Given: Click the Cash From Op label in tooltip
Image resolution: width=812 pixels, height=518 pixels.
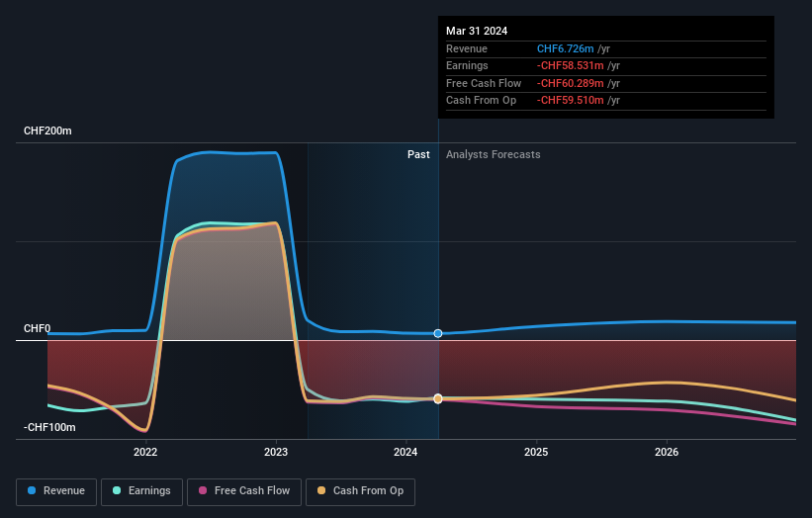Looking at the screenshot, I should point(481,101).
